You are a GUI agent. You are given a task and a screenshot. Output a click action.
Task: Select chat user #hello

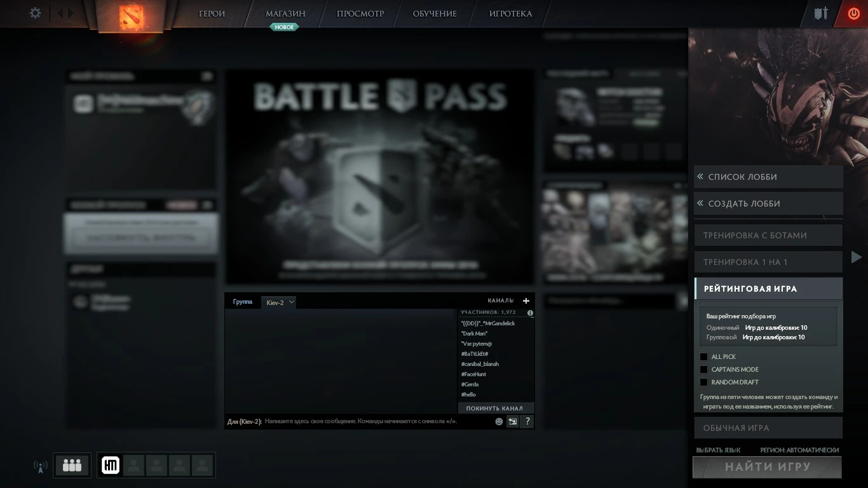click(468, 395)
